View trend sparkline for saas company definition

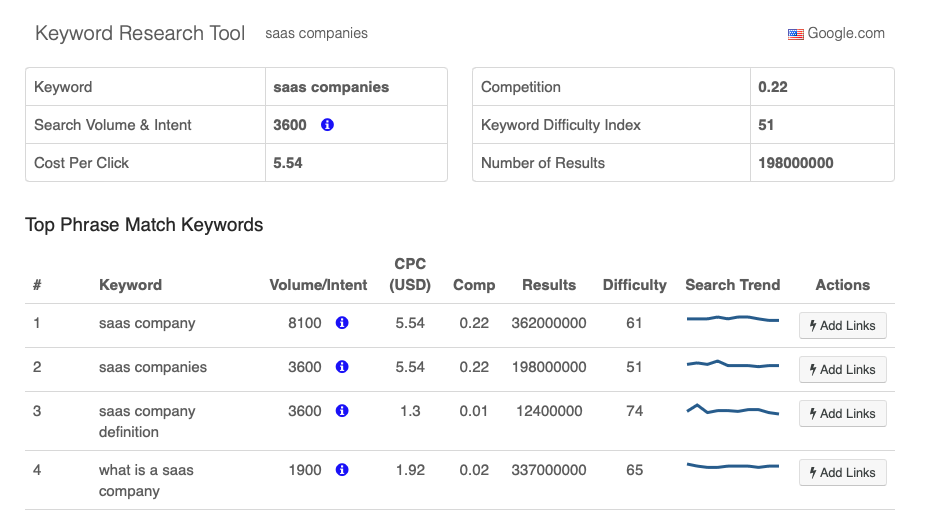[732, 410]
